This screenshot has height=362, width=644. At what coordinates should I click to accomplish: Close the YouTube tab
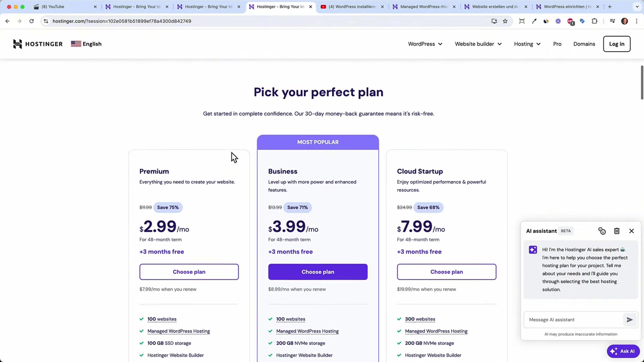tap(95, 7)
